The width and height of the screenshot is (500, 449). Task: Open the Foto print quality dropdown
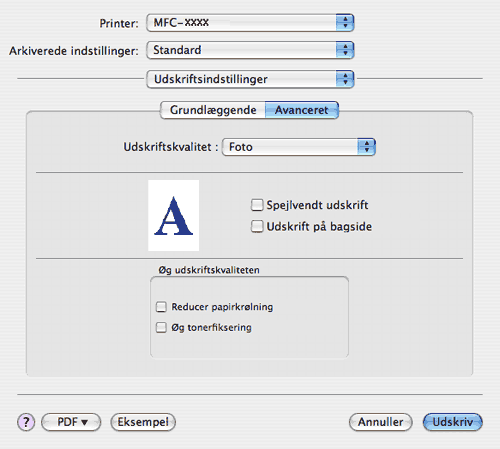point(299,147)
